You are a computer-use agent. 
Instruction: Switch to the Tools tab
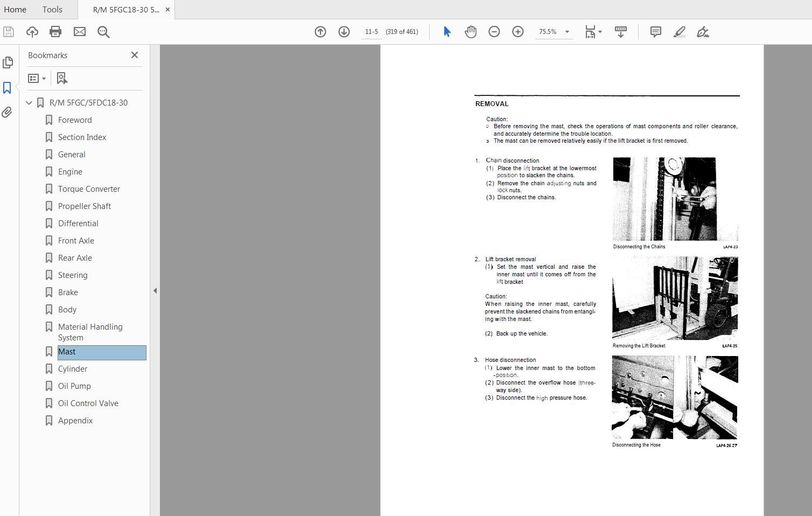click(52, 9)
